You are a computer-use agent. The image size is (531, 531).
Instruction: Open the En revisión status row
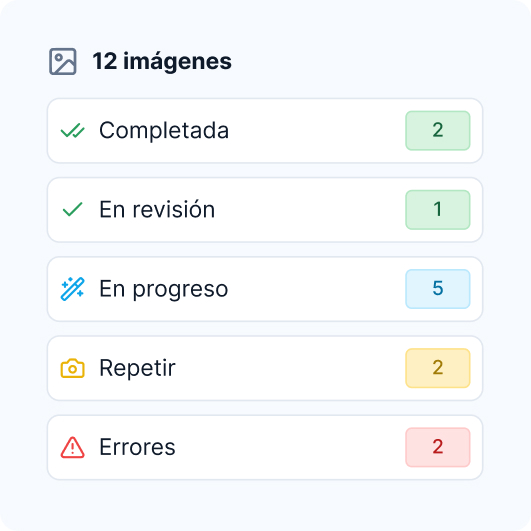click(x=265, y=210)
